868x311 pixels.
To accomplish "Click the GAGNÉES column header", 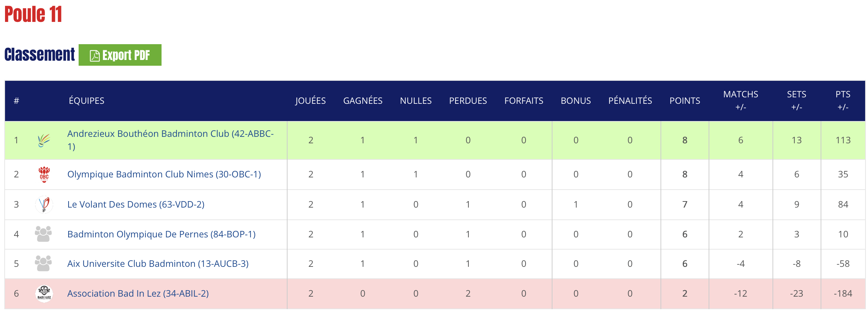I will [x=363, y=101].
